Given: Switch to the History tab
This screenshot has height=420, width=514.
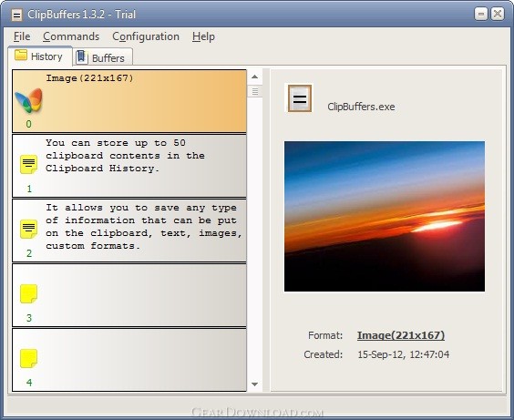Looking at the screenshot, I should point(40,56).
